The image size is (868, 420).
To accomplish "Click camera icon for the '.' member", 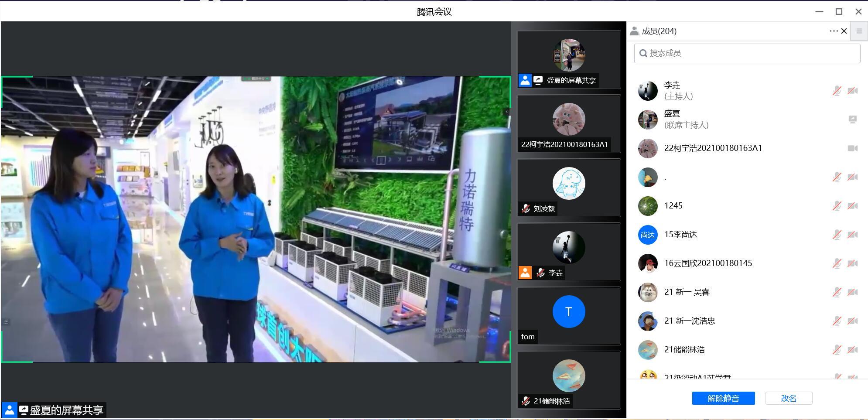I will tap(853, 177).
